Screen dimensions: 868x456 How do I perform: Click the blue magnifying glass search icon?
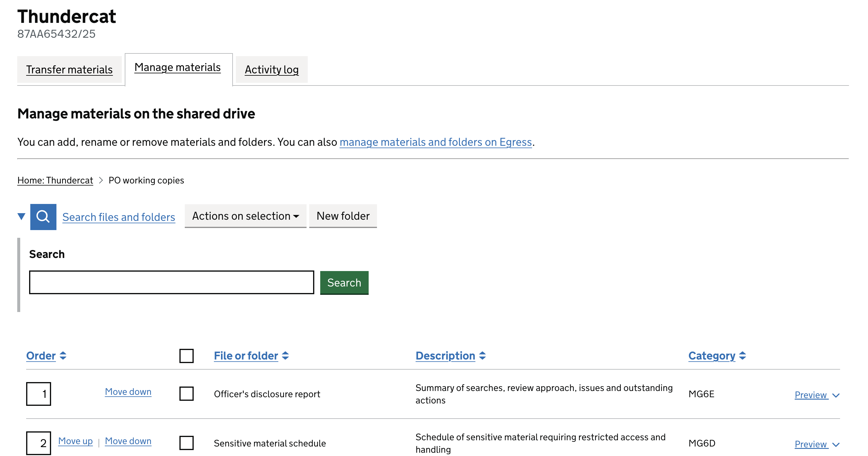tap(43, 216)
